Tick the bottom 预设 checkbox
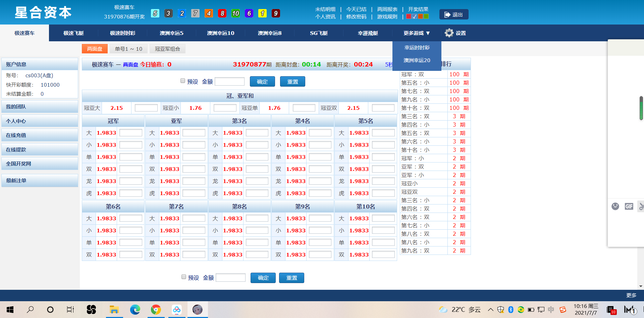This screenshot has width=644, height=318. tap(184, 277)
